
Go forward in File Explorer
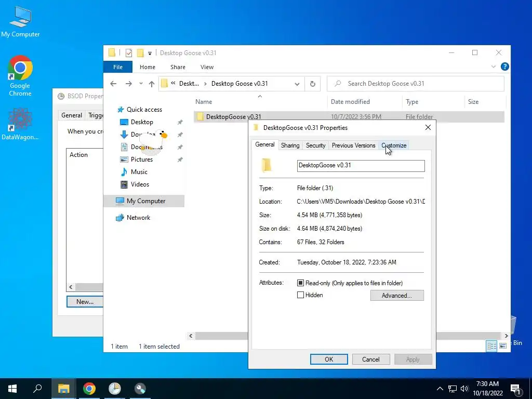point(129,84)
